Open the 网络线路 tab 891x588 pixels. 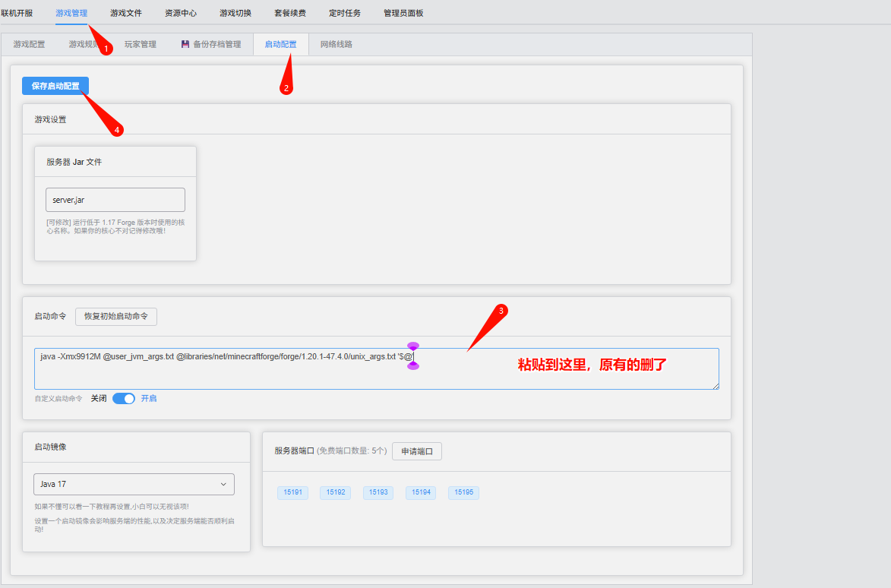336,44
